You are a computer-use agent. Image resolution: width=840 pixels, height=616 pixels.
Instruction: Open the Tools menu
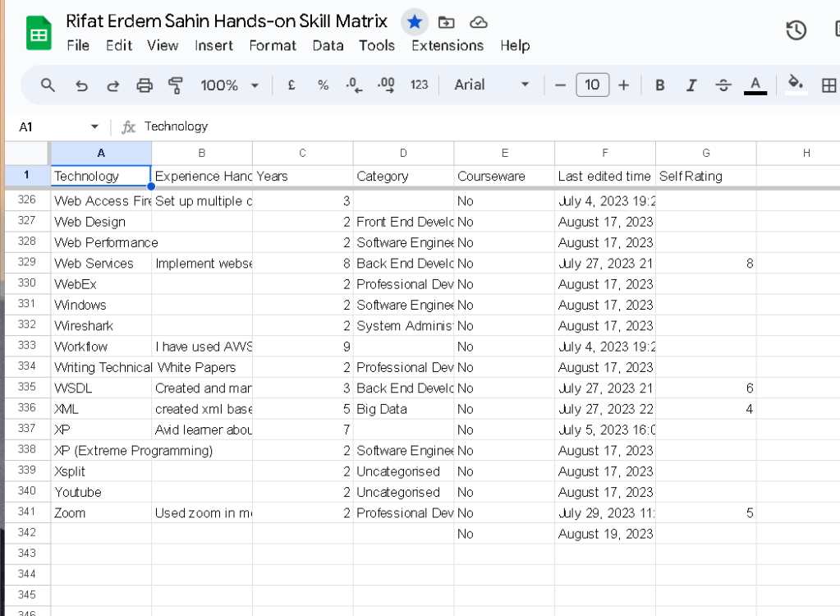pos(377,45)
